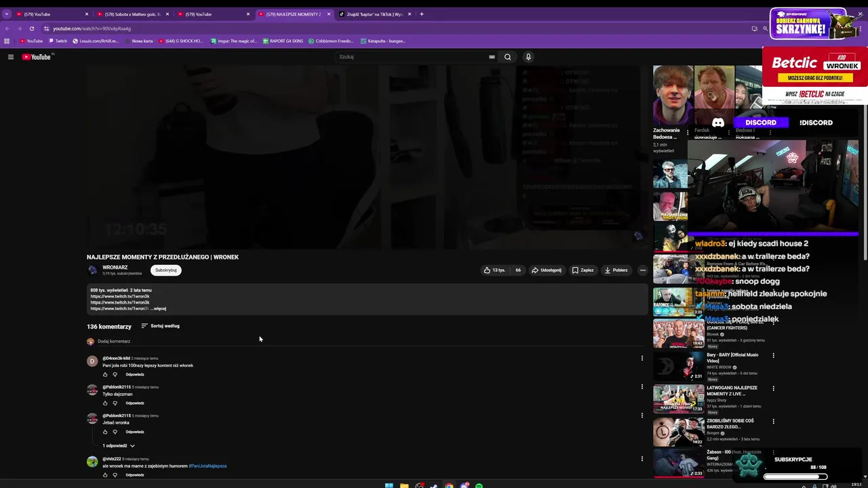Like the comment by @D4non3k-k8d
The image size is (868, 488).
coord(105,374)
